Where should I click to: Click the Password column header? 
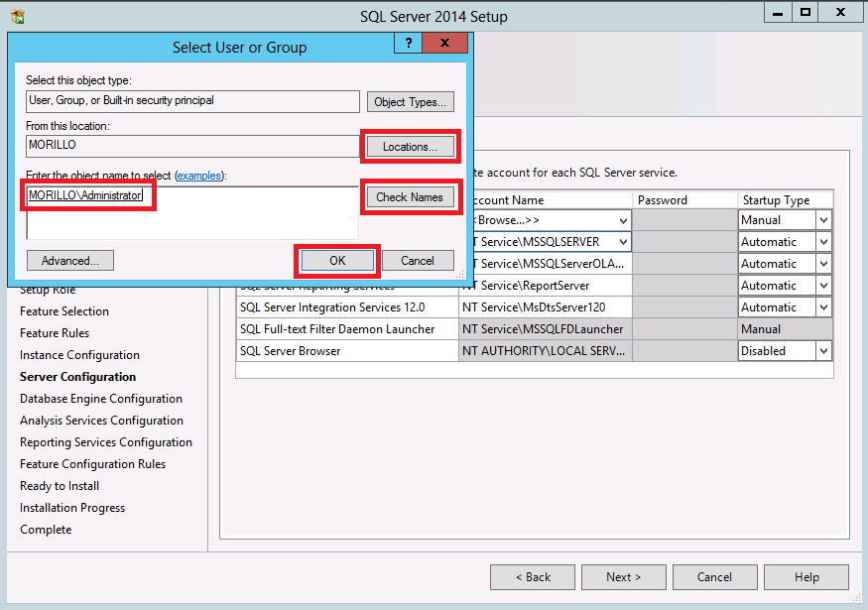coord(684,199)
